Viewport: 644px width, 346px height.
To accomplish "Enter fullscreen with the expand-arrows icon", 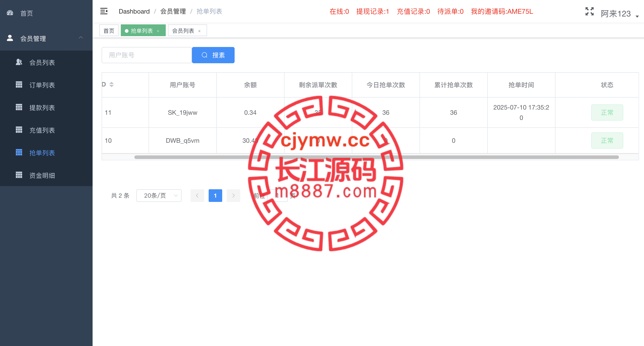I will click(590, 12).
